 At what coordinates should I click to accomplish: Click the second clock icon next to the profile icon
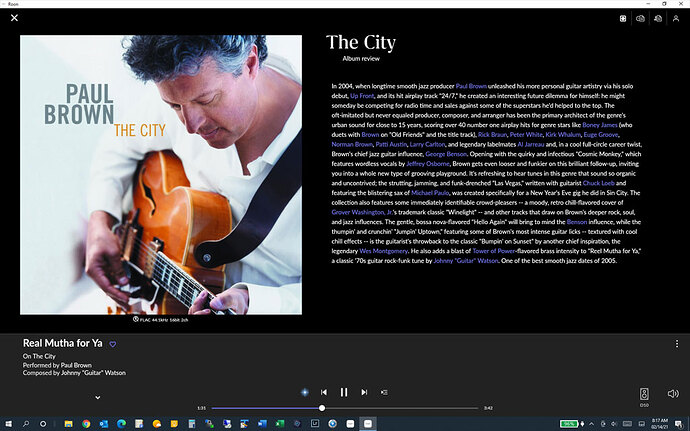click(658, 18)
